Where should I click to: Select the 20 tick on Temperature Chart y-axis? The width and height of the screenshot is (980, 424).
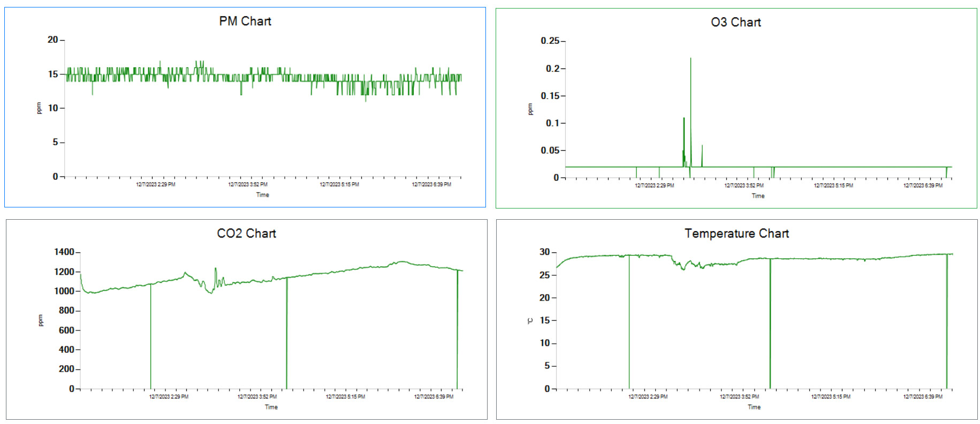[545, 297]
